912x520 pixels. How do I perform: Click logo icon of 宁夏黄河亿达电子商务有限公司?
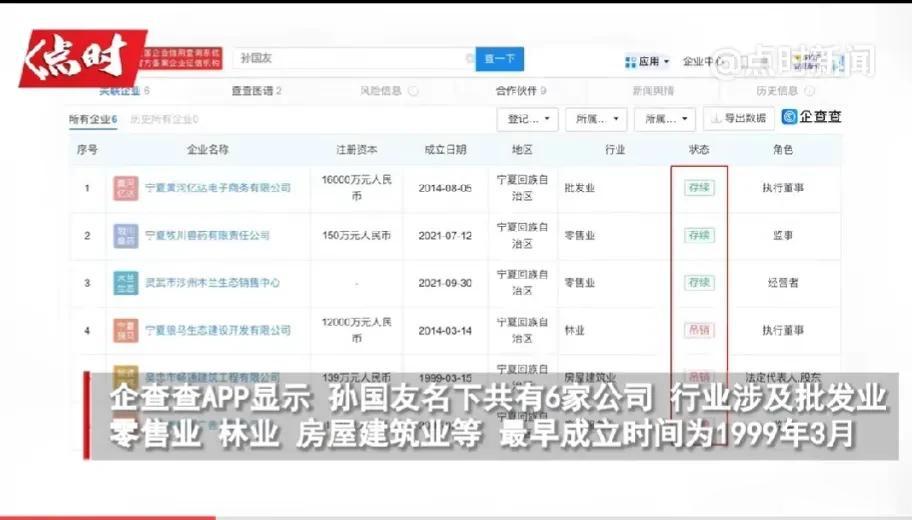(125, 188)
